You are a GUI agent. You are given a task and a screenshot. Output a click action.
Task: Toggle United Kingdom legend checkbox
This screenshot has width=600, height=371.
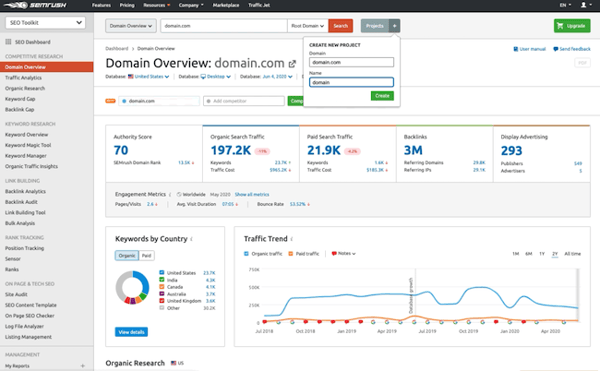162,301
